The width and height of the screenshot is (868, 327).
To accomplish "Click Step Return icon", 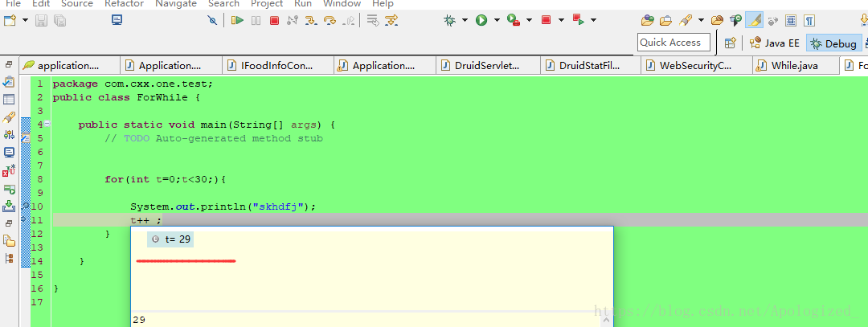I will (350, 20).
